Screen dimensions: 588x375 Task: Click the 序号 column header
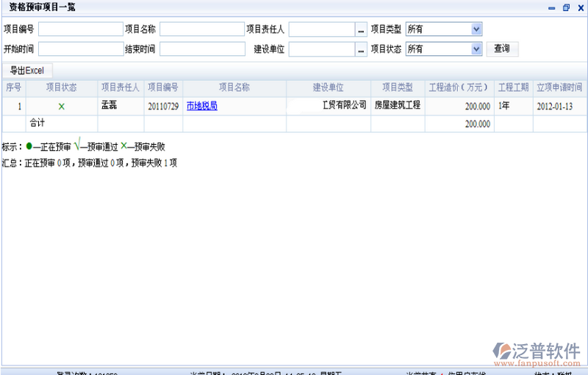coord(14,87)
